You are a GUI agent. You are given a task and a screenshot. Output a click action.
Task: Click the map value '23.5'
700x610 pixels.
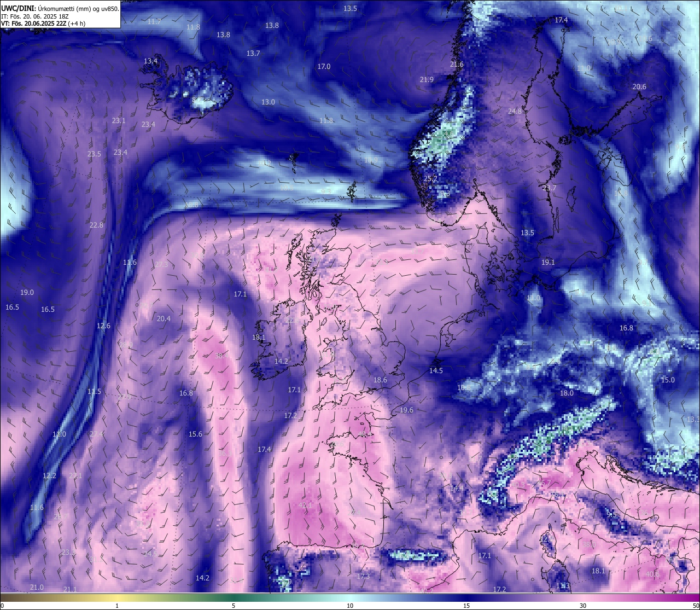click(x=94, y=154)
